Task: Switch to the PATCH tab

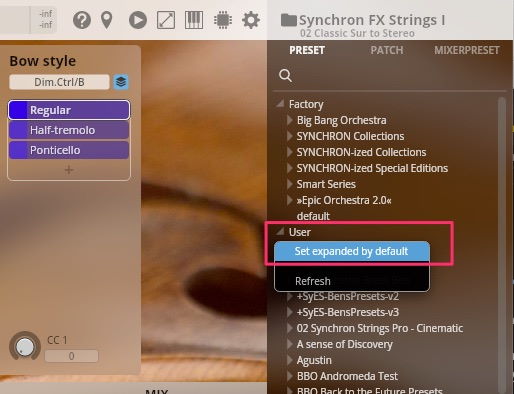Action: tap(387, 50)
